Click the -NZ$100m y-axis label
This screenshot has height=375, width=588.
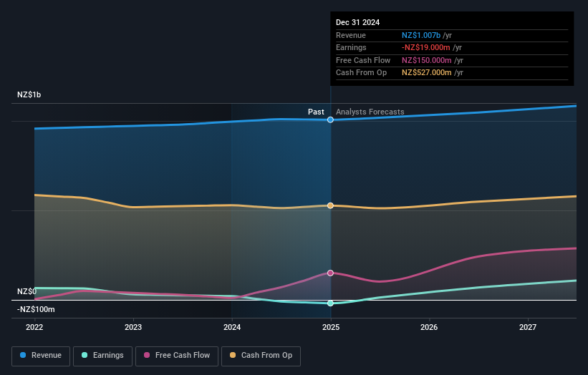coord(36,309)
